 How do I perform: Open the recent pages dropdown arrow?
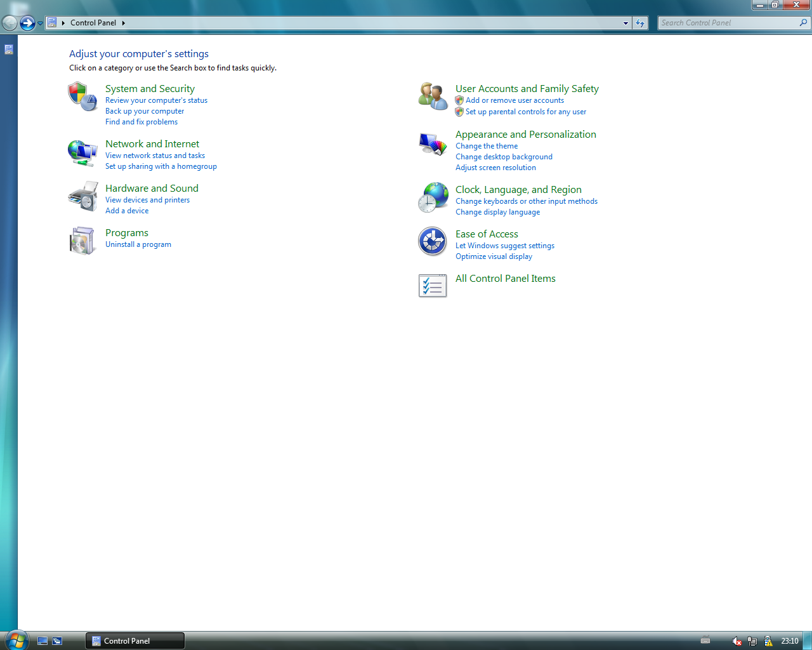pos(40,23)
